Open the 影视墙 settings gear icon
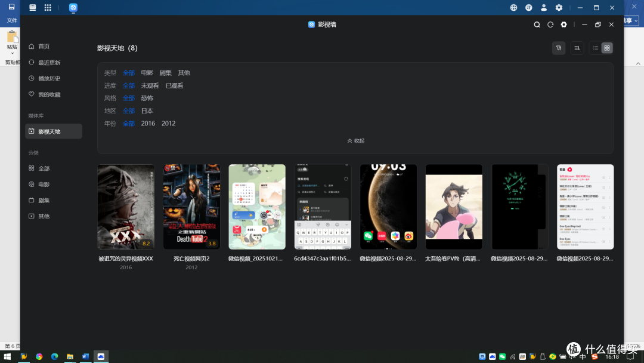This screenshot has height=363, width=644. 564,24
